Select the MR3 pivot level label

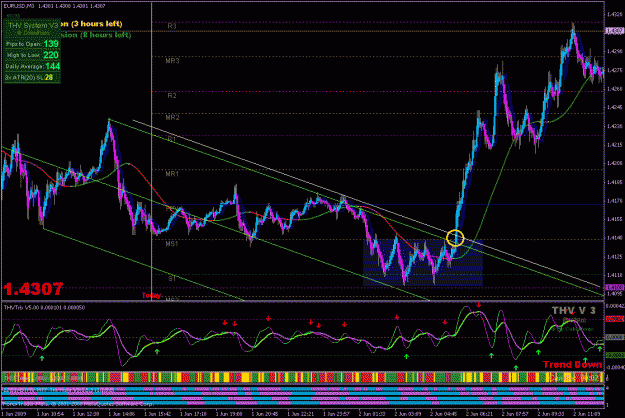click(x=172, y=61)
